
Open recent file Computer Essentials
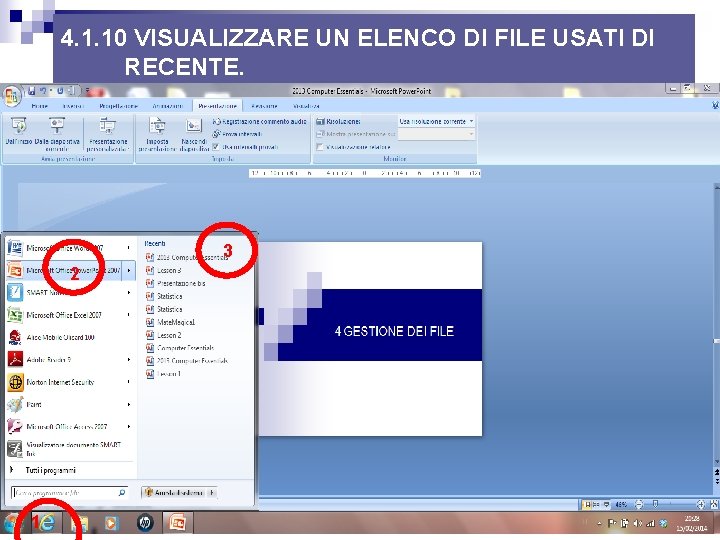pos(180,348)
